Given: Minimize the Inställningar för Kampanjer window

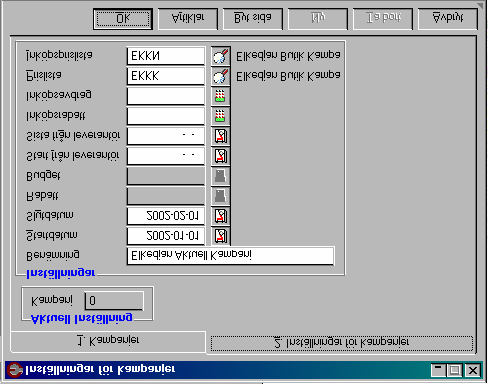Looking at the screenshot, I should pos(437,370).
